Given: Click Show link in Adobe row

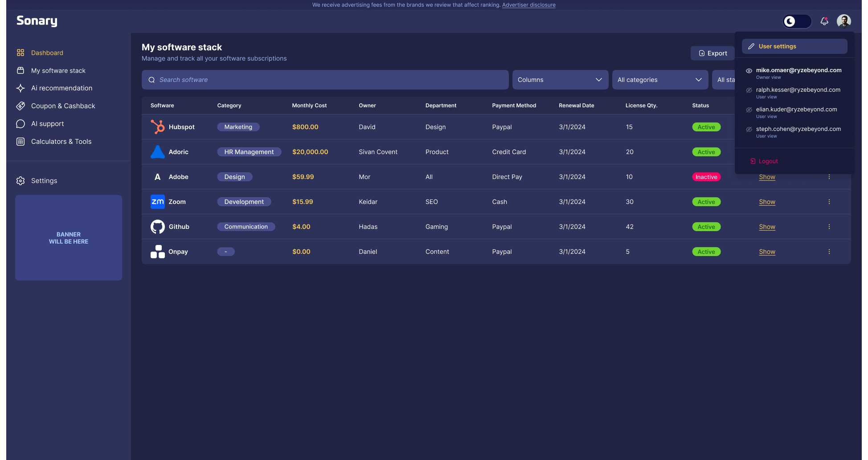Looking at the screenshot, I should click(x=767, y=177).
